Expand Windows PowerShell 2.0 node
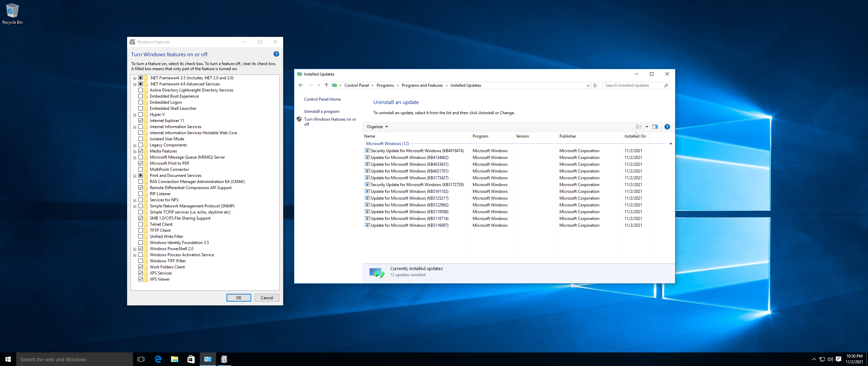868x366 pixels. click(135, 249)
